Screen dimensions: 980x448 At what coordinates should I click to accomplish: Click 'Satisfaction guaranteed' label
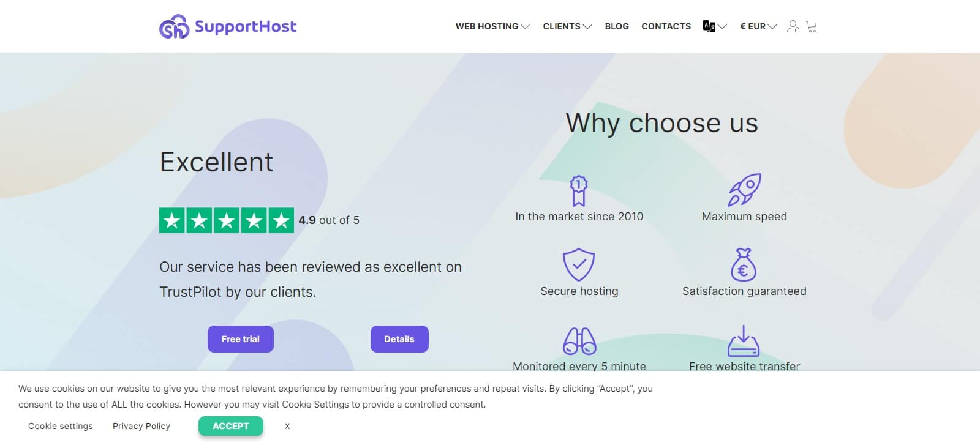click(x=745, y=291)
